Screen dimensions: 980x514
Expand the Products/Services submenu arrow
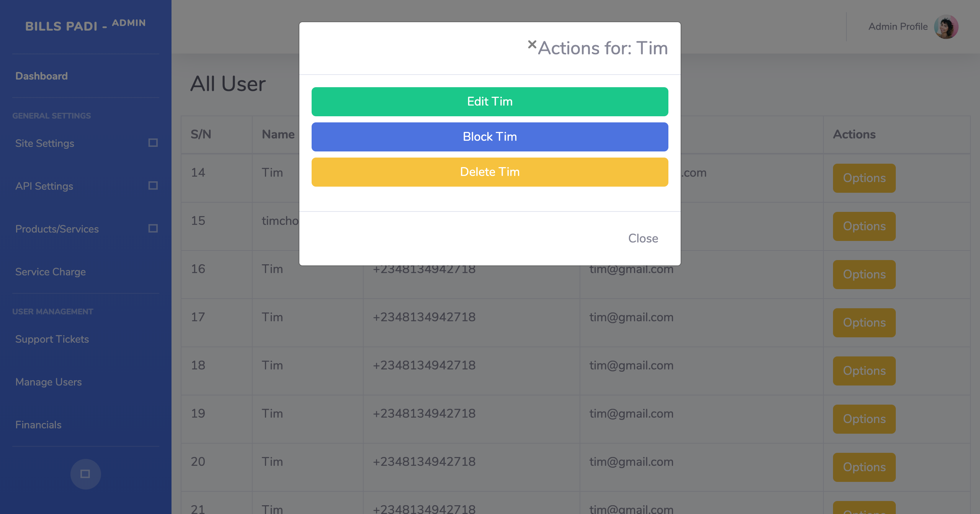point(153,228)
